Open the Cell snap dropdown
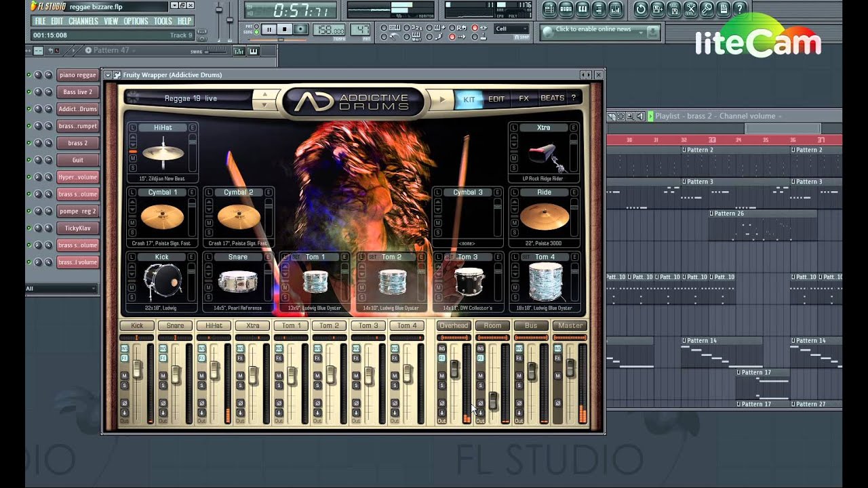This screenshot has width=868, height=488. pyautogui.click(x=511, y=29)
